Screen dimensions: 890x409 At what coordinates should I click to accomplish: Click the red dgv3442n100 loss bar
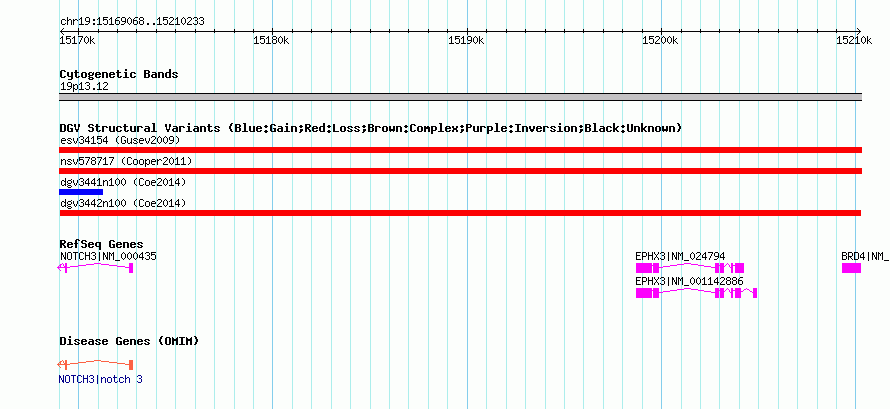pyautogui.click(x=460, y=213)
